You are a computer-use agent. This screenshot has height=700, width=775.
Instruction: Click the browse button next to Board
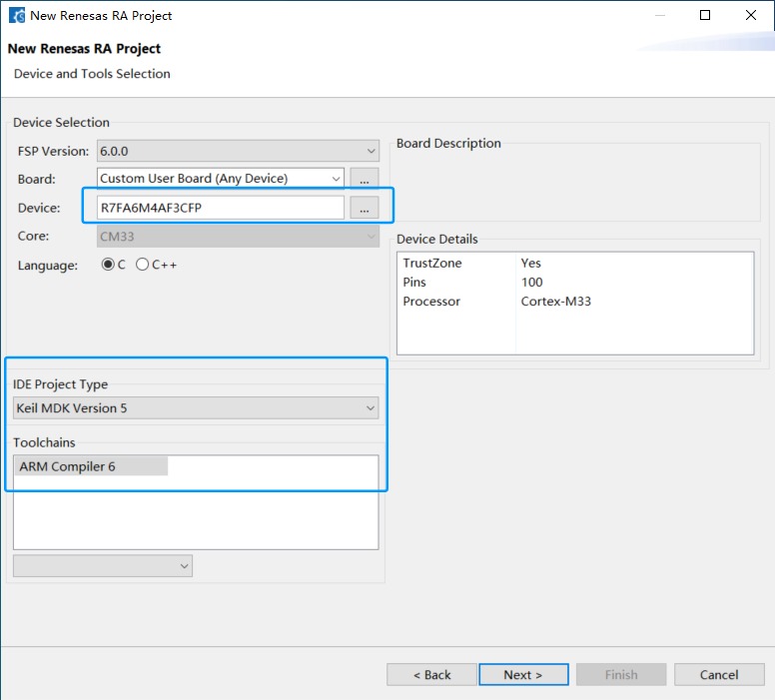tap(365, 179)
